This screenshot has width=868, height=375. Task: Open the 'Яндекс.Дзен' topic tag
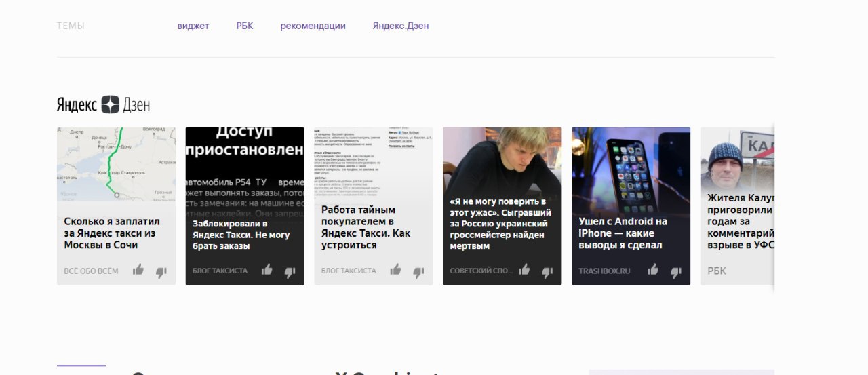click(401, 26)
